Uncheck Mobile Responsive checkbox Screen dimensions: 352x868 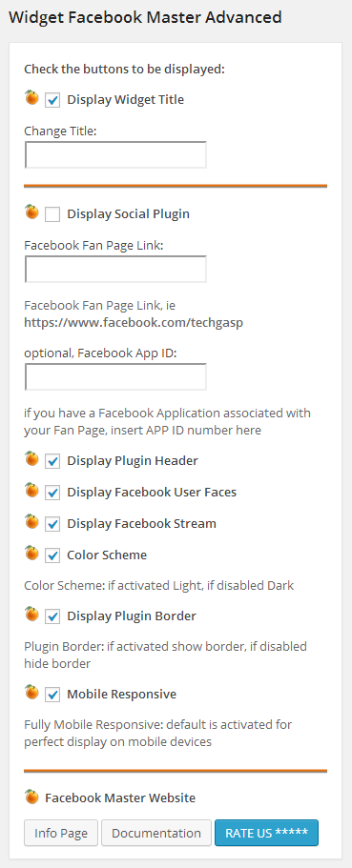52,695
